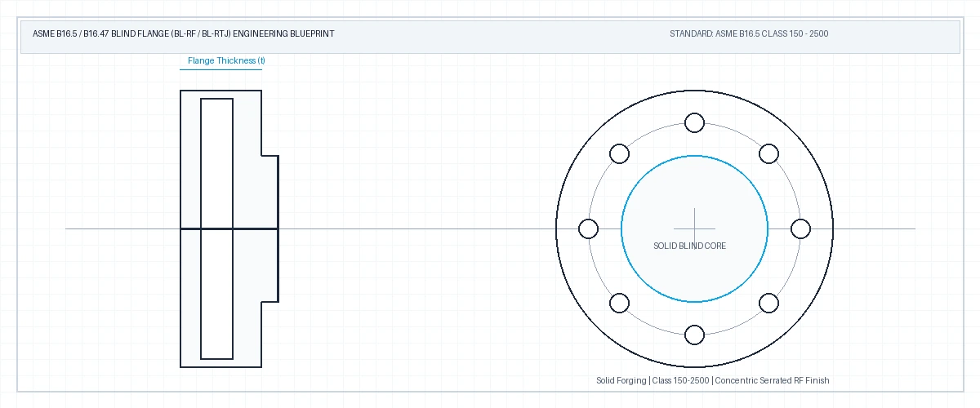Select the Solid Forging Class 150-2500 caption

(x=713, y=381)
